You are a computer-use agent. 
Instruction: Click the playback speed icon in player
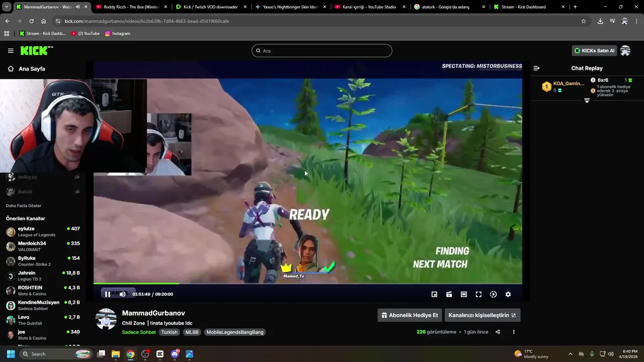(x=493, y=294)
